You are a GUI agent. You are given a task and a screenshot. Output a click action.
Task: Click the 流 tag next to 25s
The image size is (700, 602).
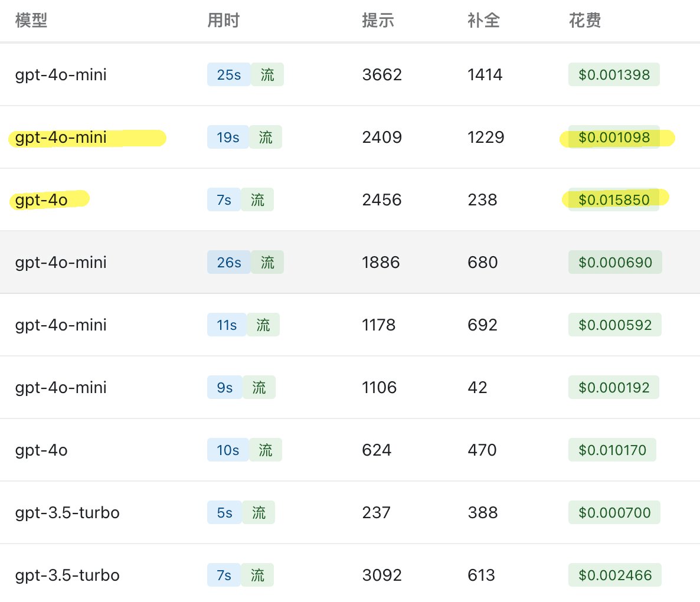point(267,74)
